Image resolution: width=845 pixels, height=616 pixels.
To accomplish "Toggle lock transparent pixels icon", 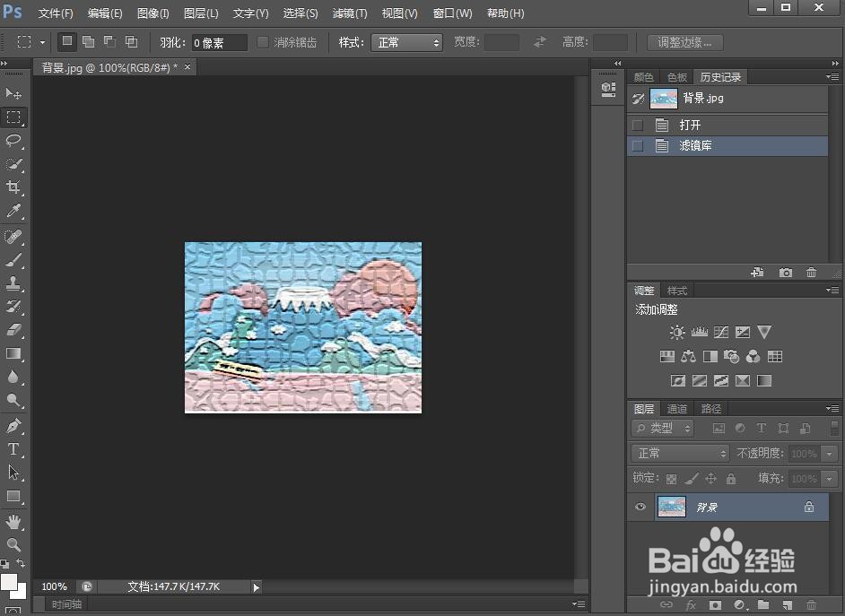I will [671, 479].
